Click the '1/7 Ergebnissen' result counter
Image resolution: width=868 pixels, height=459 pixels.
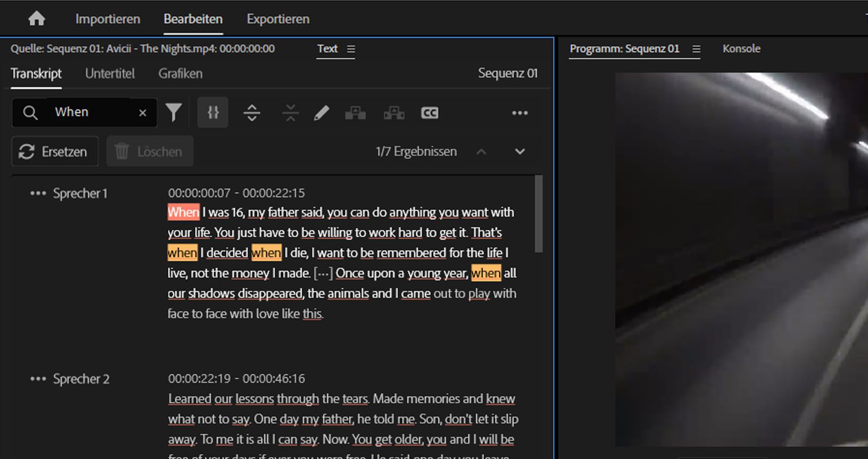click(416, 152)
